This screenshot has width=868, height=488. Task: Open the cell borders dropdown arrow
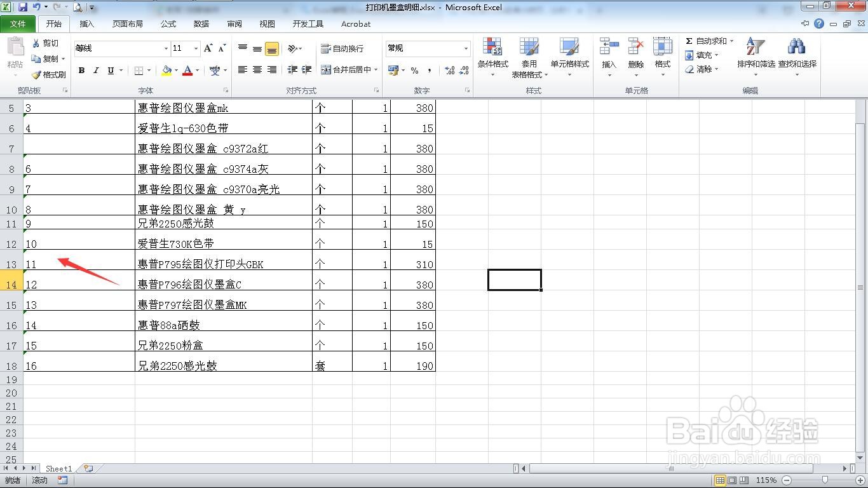(149, 71)
